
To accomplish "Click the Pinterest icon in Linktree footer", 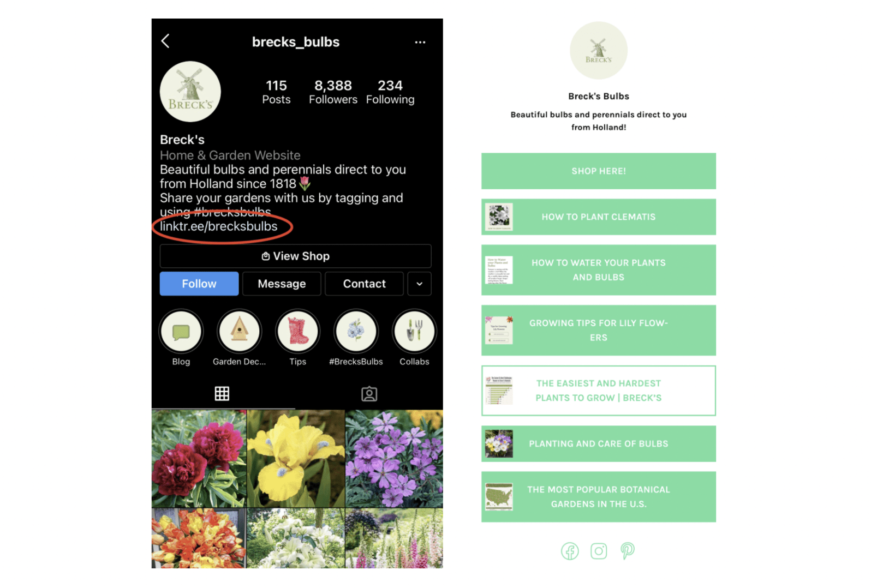I will pos(628,551).
